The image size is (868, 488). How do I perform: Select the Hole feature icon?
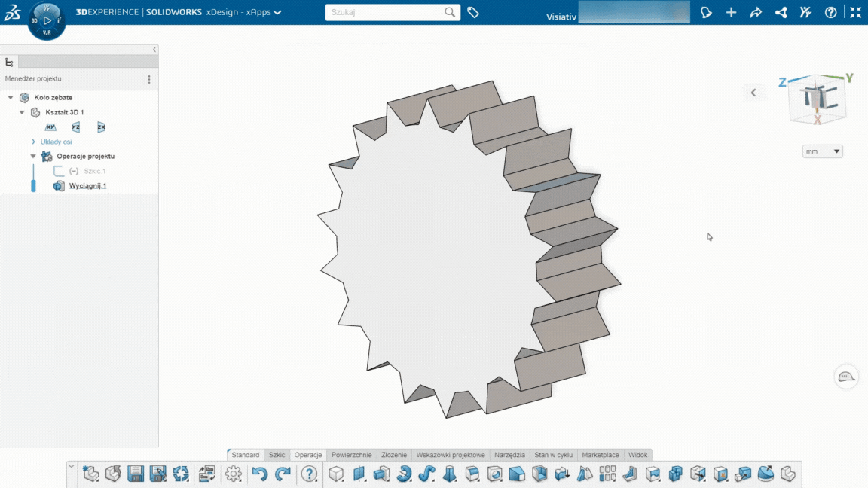[495, 474]
